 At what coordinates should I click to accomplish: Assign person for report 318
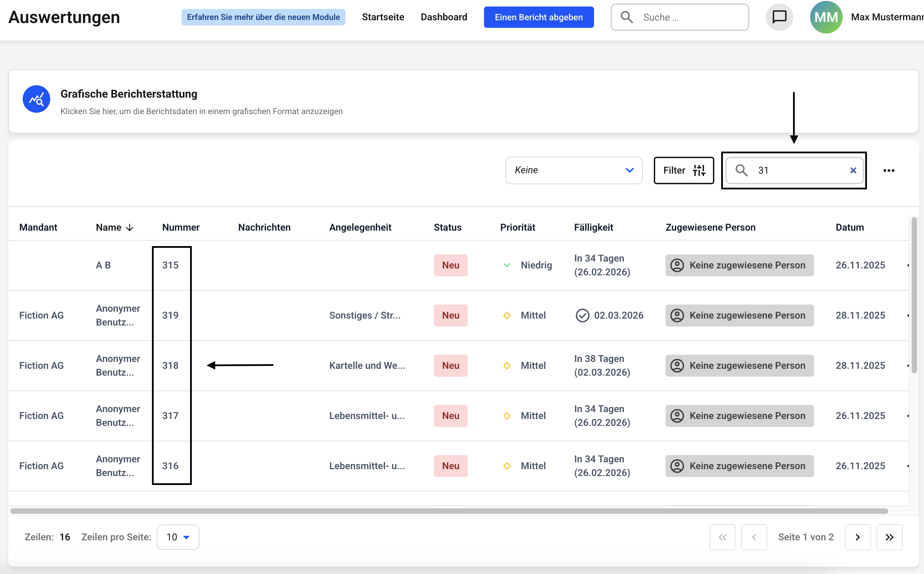point(739,366)
